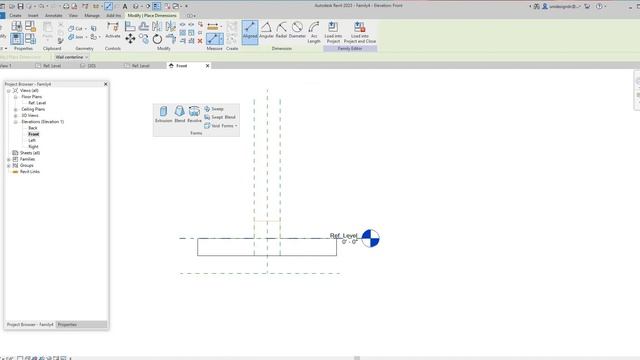
Task: Expand the Families tree node
Action: [9, 159]
